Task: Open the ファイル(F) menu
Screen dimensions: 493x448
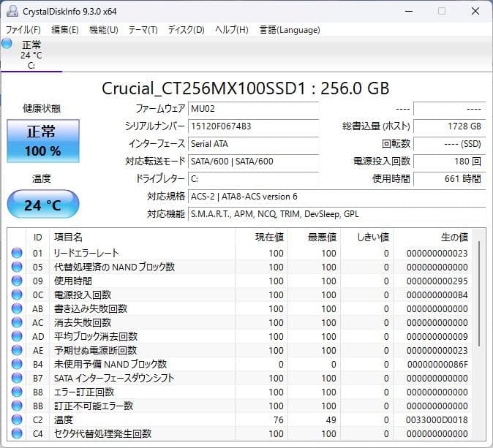Action: click(x=23, y=30)
